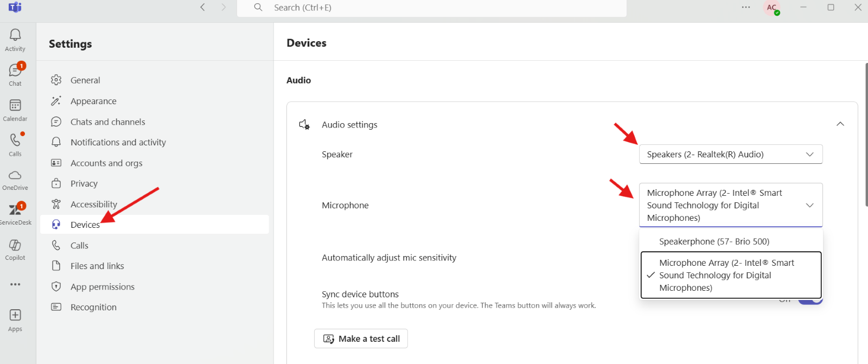
Task: Open the Calendar icon in sidebar
Action: [15, 106]
